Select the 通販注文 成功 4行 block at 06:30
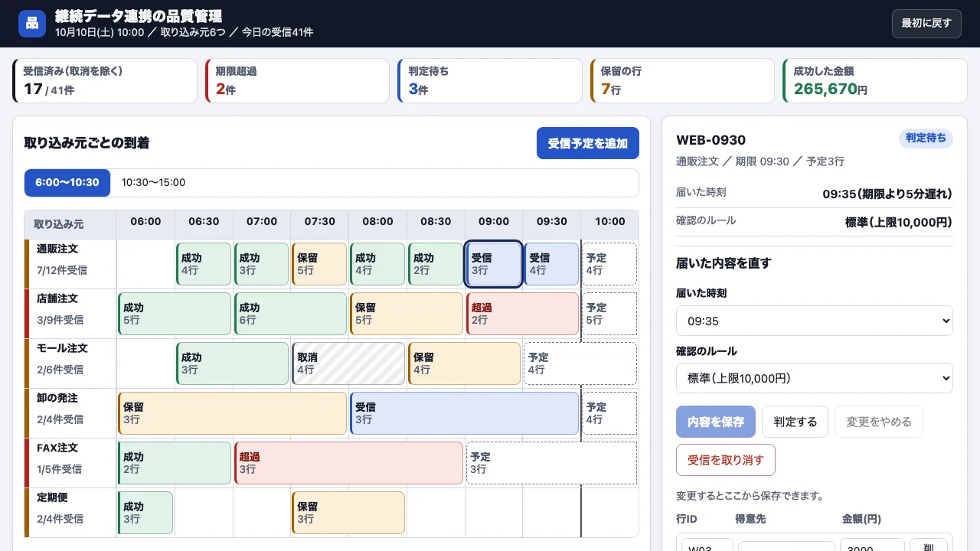Image resolution: width=980 pixels, height=551 pixels. point(204,264)
